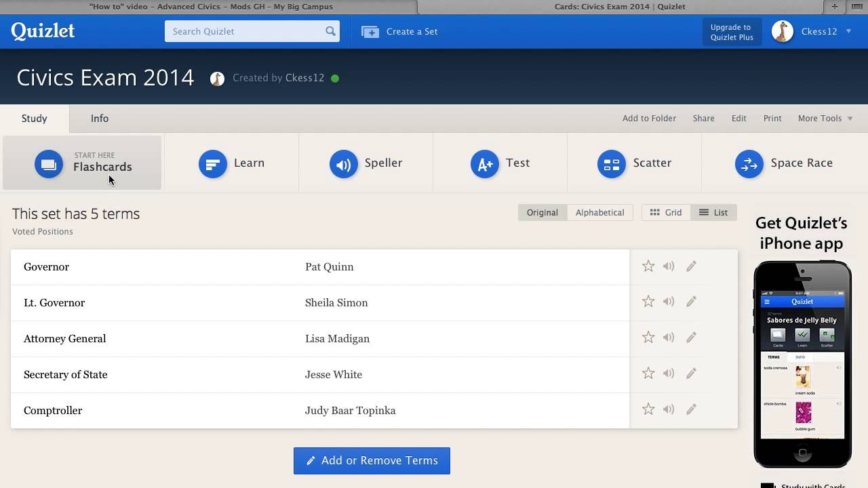
Task: Edit the Attorney General term pencil icon
Action: 691,338
